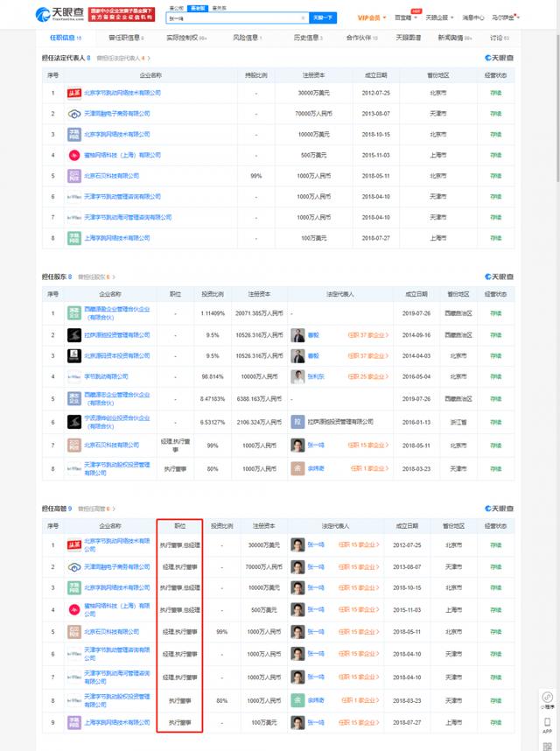Screen dimensions: 560x751
Task: Click 余炜奇 green avatar icon in 担任高管 row 8
Action: pyautogui.click(x=297, y=700)
